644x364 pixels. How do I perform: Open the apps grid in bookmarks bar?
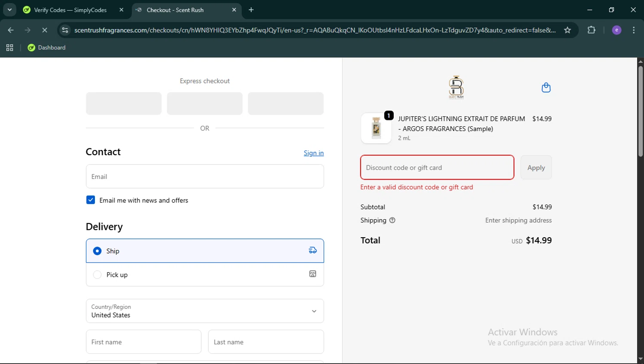[9, 48]
